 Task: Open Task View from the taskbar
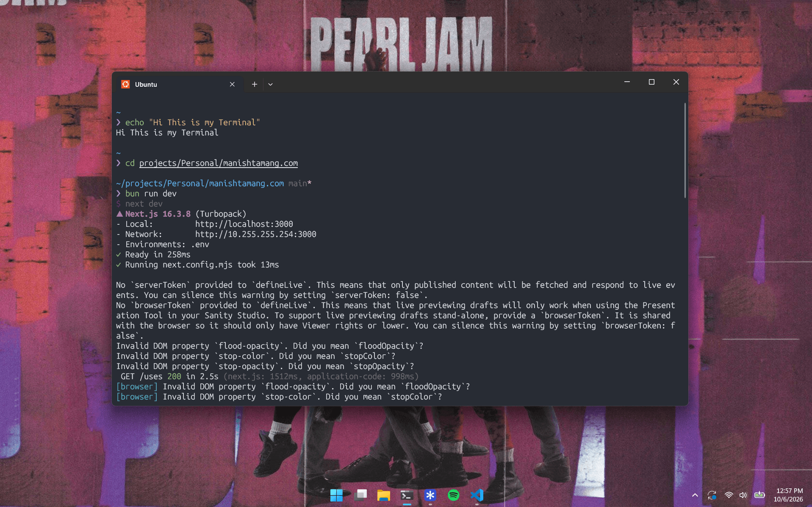(360, 495)
